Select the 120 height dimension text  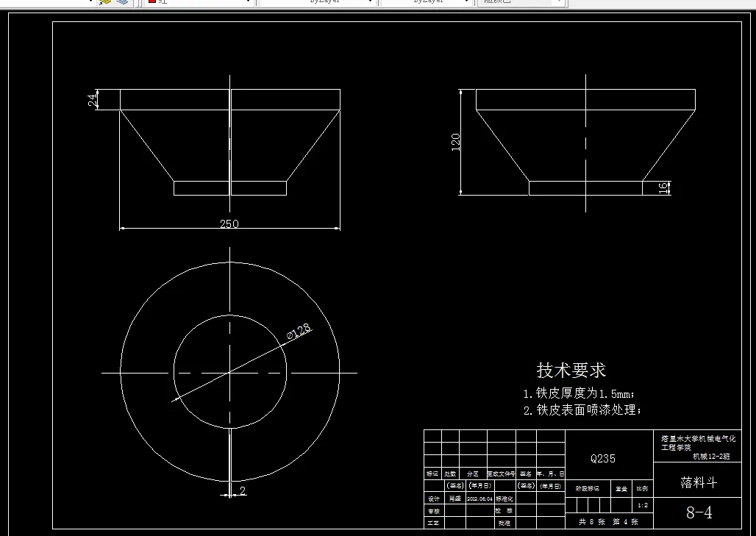(x=456, y=142)
